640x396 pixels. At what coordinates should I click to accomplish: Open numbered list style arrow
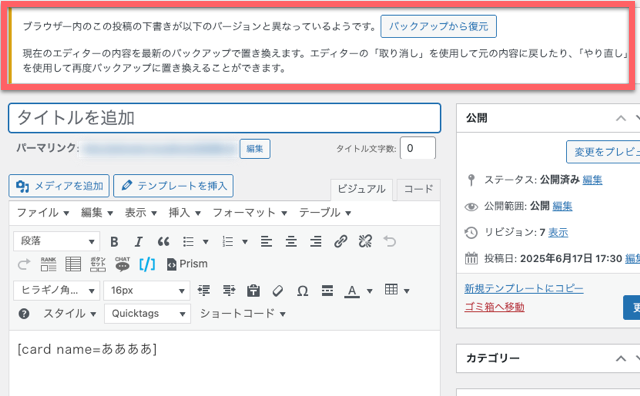(x=245, y=242)
